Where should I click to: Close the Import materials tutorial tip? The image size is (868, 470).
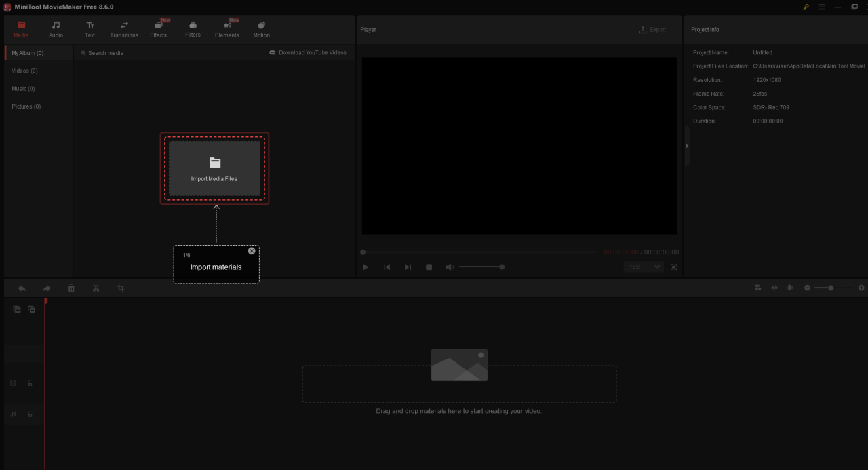pyautogui.click(x=252, y=251)
